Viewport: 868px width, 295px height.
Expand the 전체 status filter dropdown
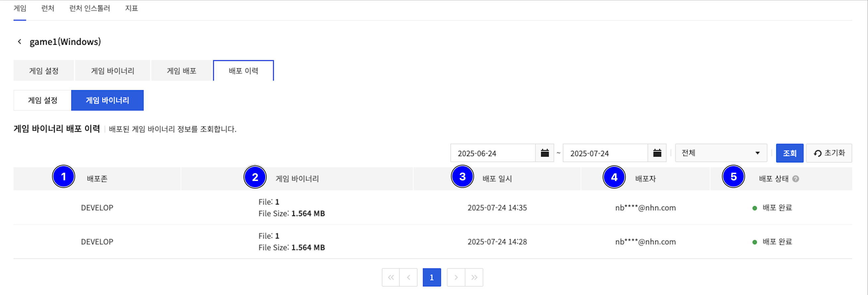721,153
